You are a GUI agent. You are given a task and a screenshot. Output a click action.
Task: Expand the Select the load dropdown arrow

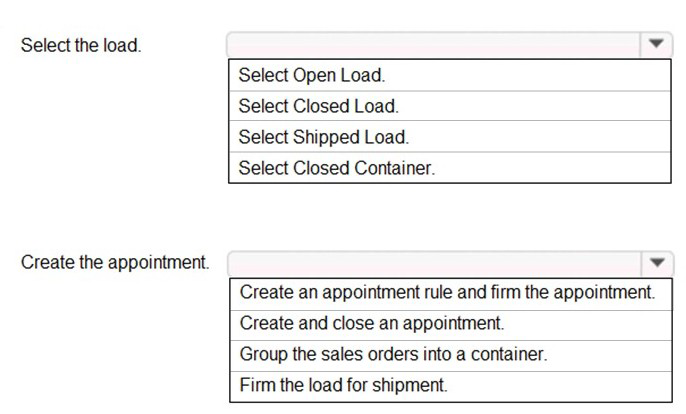point(655,44)
